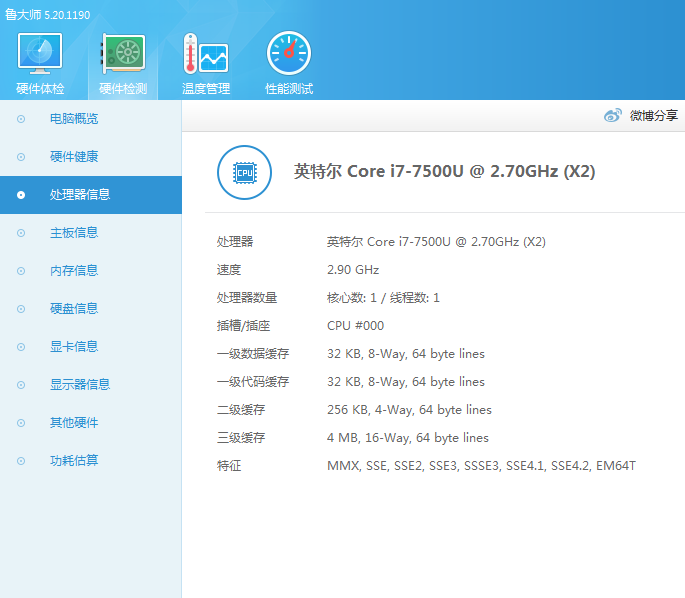Click the processor title heading text

(444, 171)
